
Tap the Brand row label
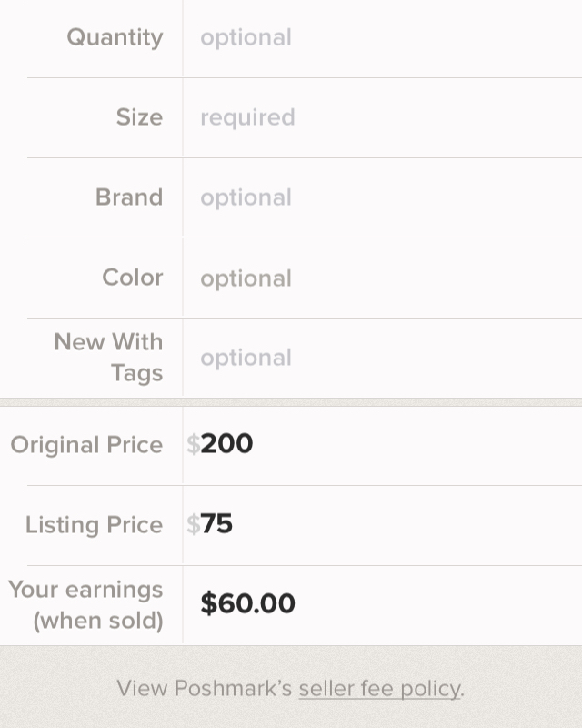click(x=129, y=198)
